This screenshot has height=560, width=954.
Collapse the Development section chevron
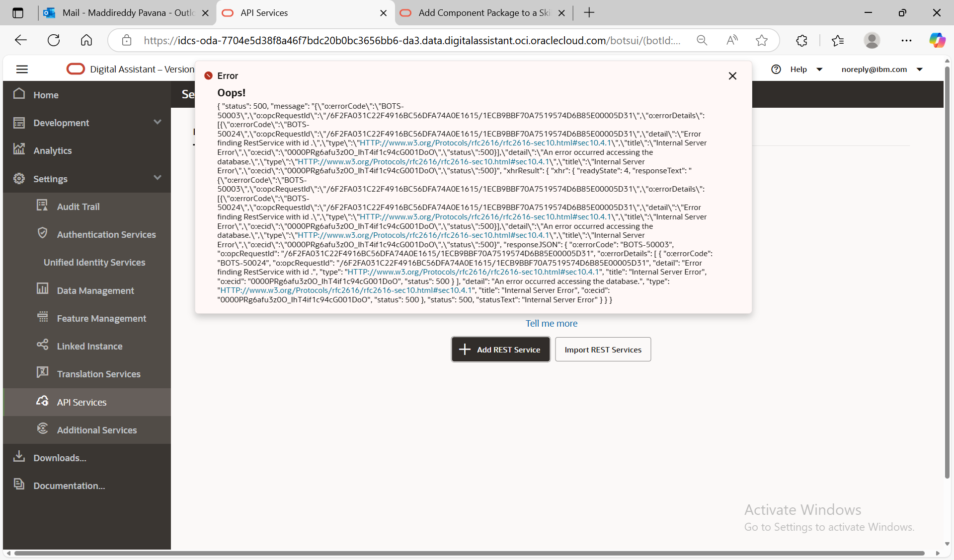pyautogui.click(x=158, y=122)
